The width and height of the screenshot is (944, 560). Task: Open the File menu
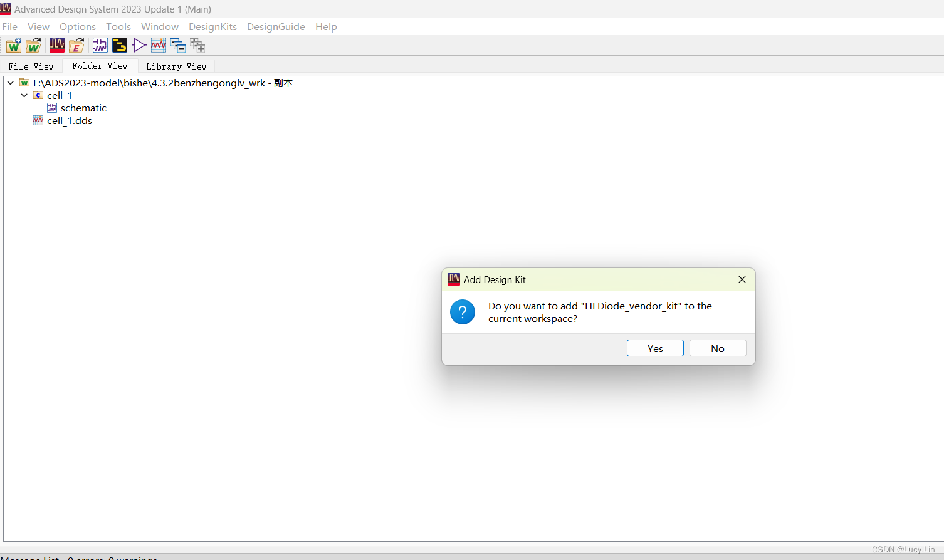pyautogui.click(x=9, y=26)
